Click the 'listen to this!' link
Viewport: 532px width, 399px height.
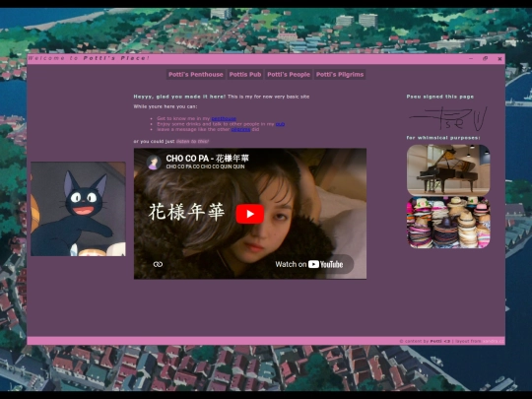pos(192,141)
